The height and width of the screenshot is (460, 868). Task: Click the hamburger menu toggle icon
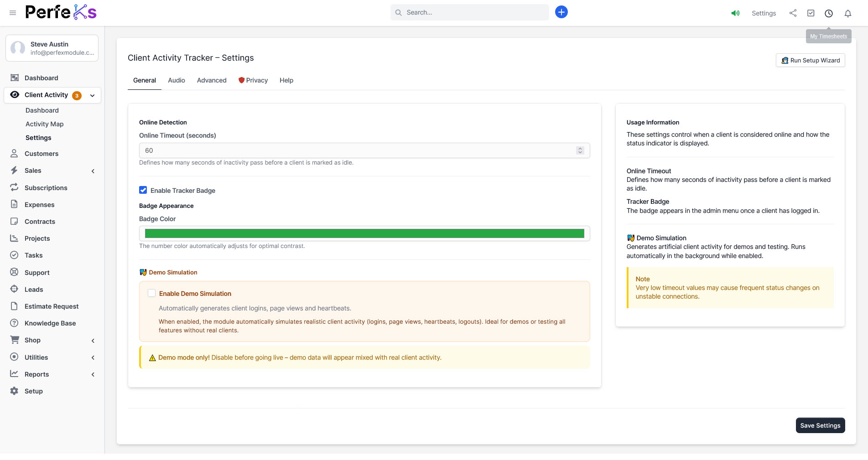point(13,13)
